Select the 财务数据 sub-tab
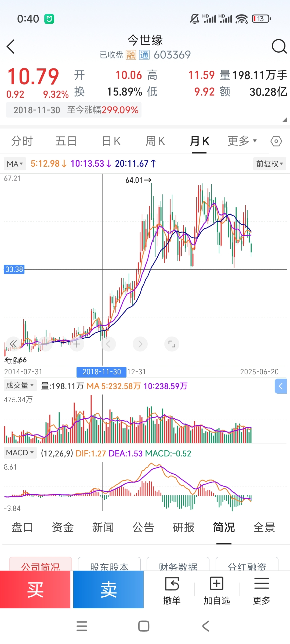Viewport: 290px width, 644px height. click(x=178, y=564)
